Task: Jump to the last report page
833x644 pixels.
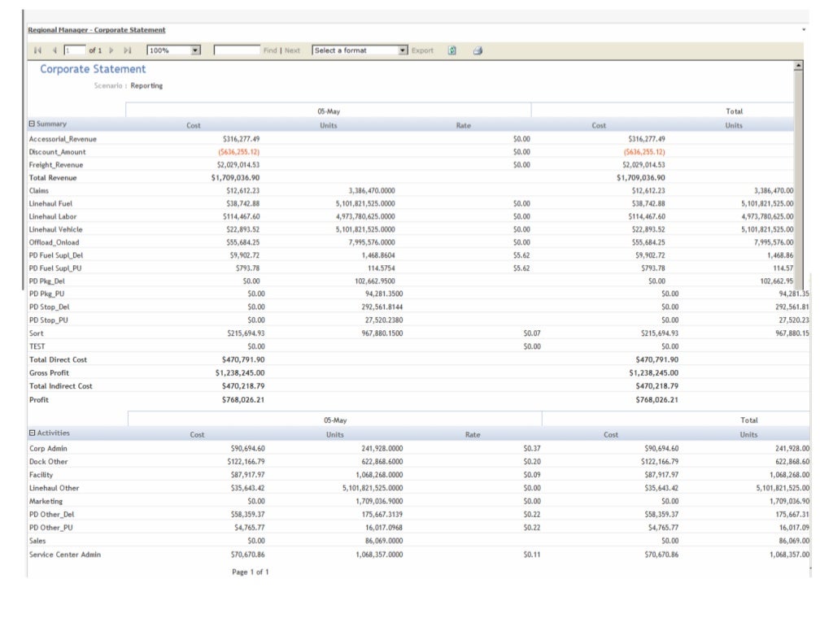Action: pos(127,50)
